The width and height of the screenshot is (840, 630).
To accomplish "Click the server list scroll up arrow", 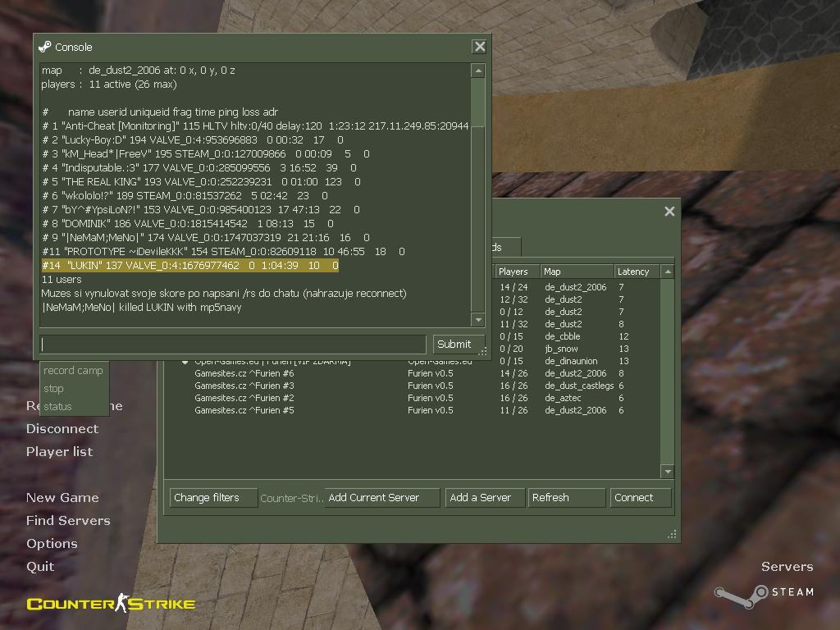I will pyautogui.click(x=668, y=272).
